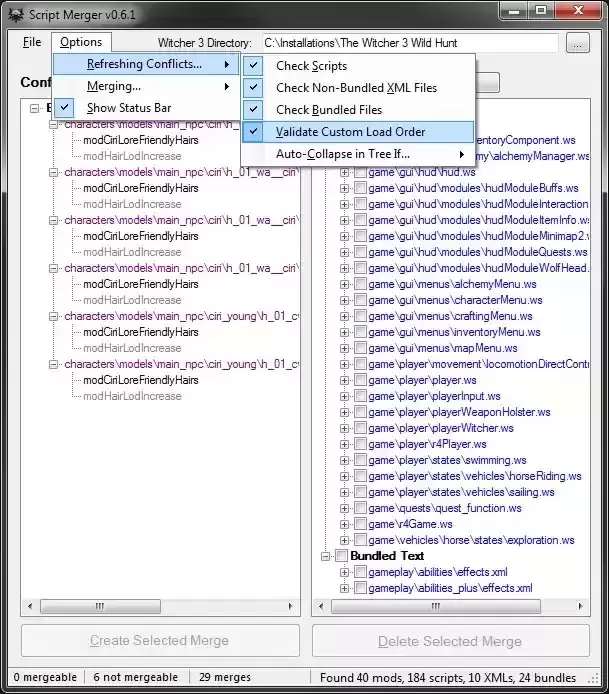
Task: Open the Merging submenu
Action: pos(114,86)
